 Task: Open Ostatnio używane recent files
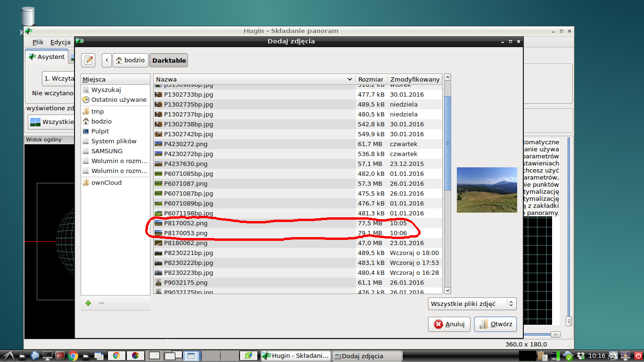tap(118, 99)
